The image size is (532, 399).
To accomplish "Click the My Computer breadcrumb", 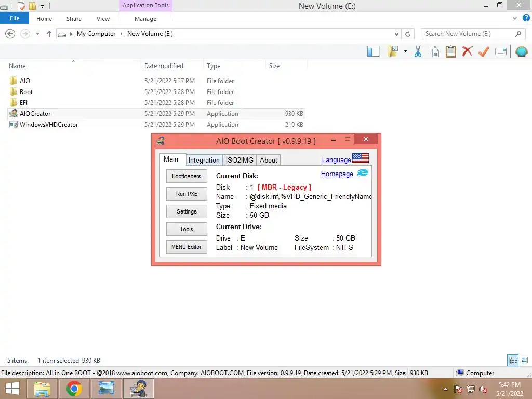I will pos(96,34).
